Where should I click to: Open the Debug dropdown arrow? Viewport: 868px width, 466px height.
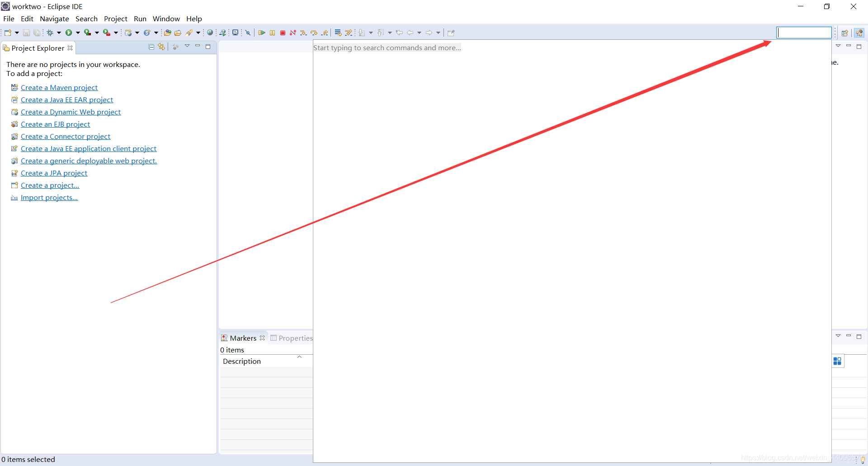59,33
